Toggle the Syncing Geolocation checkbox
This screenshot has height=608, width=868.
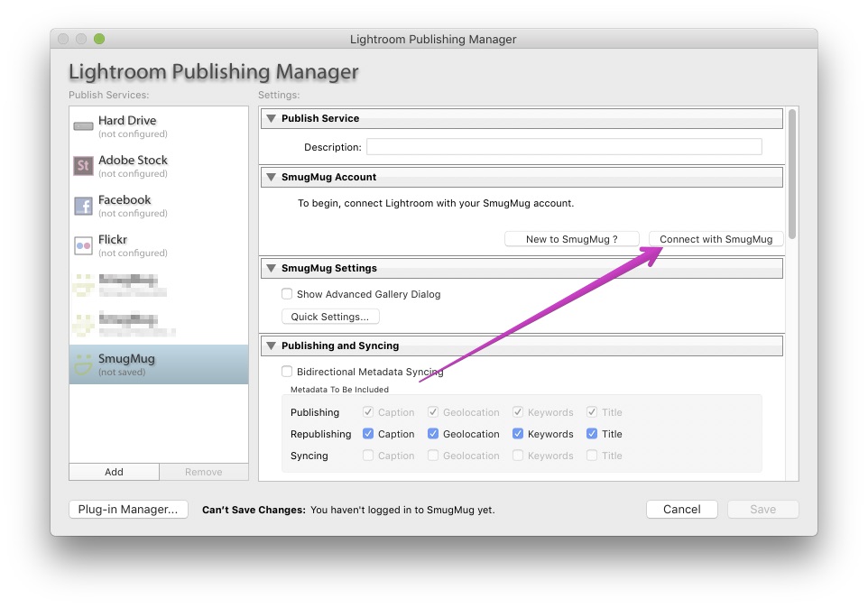pos(433,456)
